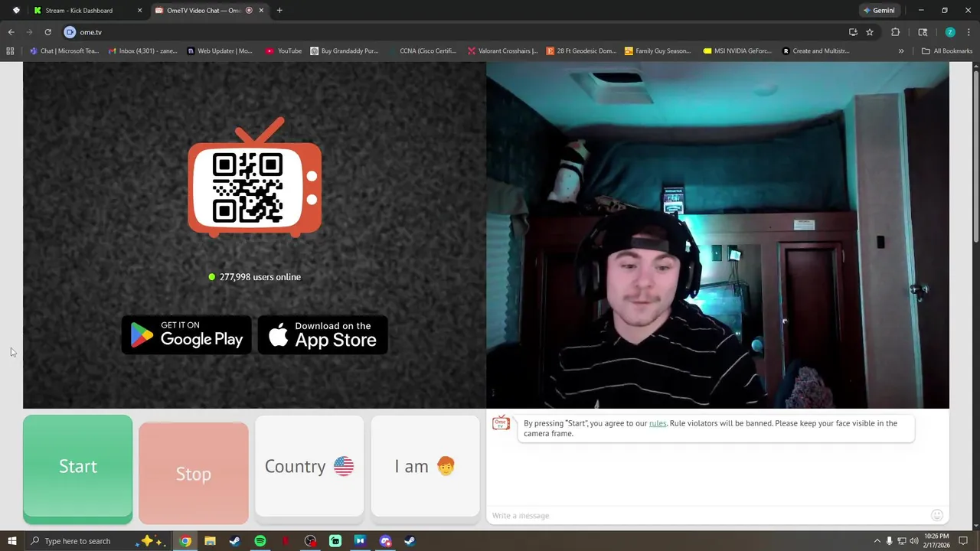Viewport: 980px width, 551px height.
Task: Open the Create and Multistr... bookmark
Action: [816, 51]
